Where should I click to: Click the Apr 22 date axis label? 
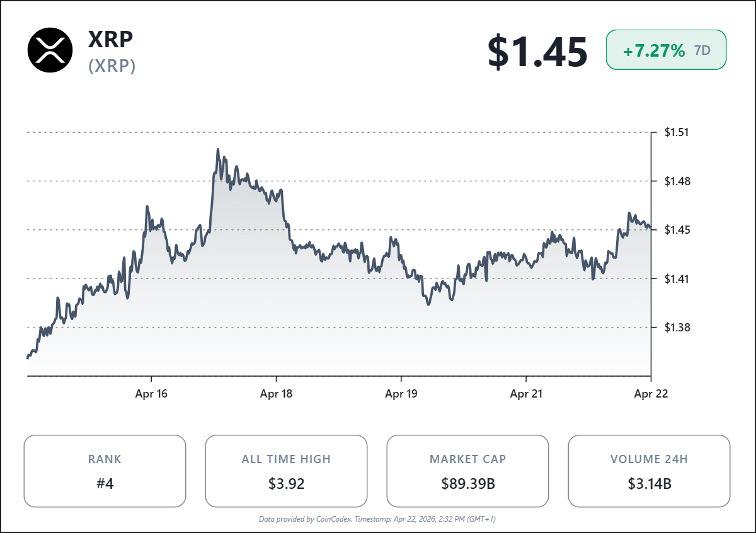[x=651, y=394]
